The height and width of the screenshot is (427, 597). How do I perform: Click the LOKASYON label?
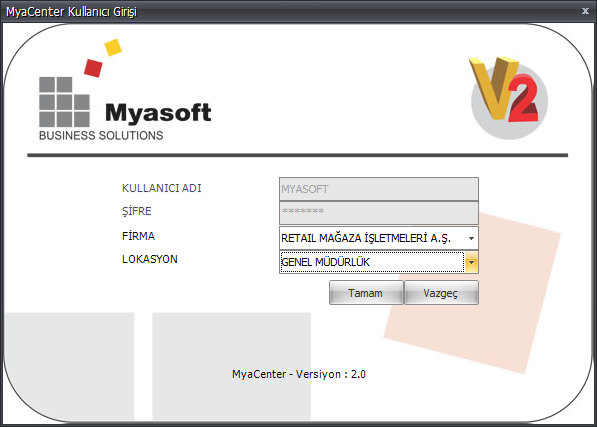[x=150, y=259]
